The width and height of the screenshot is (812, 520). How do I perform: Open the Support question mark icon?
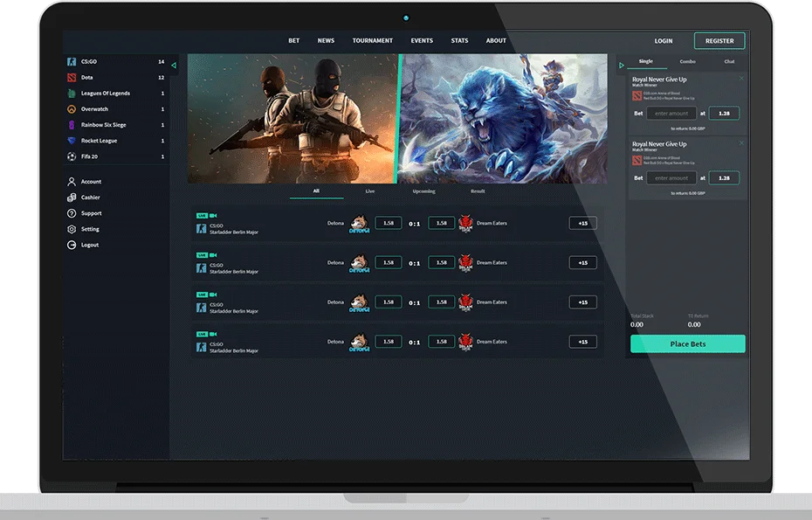72,213
